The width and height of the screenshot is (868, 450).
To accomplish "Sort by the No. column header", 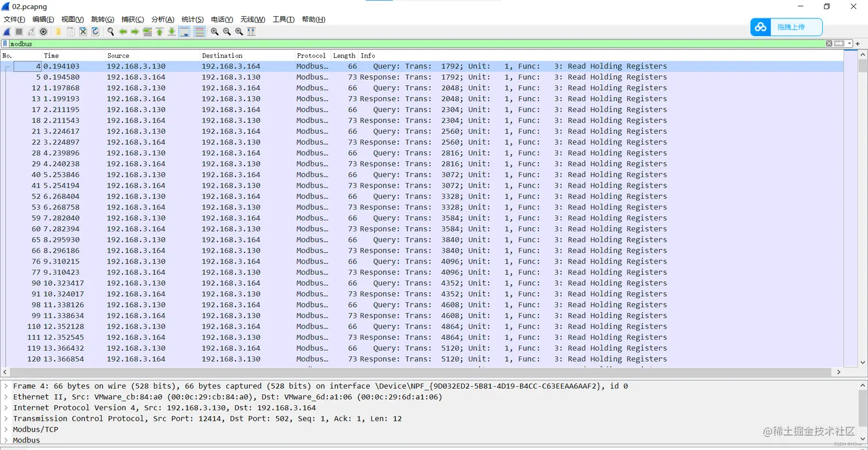I will [x=21, y=56].
